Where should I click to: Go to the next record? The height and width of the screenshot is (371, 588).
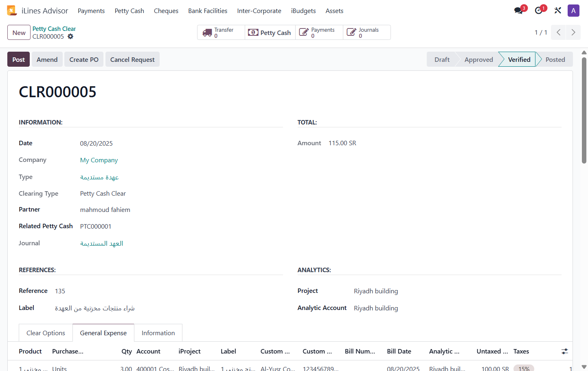click(x=573, y=33)
